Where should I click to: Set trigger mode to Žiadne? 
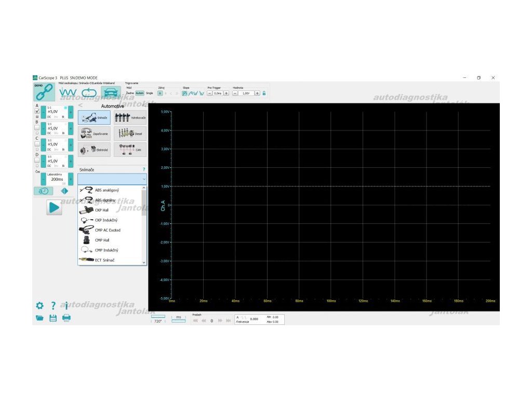coord(129,93)
